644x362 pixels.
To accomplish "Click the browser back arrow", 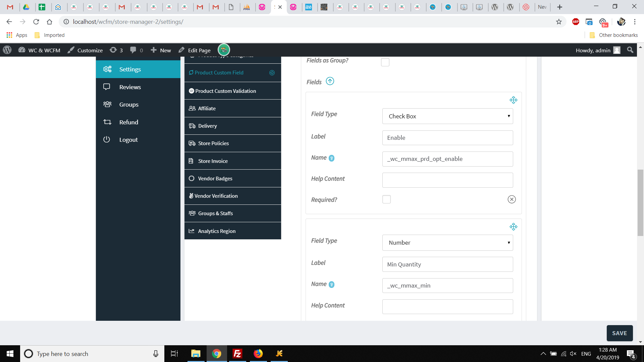I will click(x=9, y=22).
